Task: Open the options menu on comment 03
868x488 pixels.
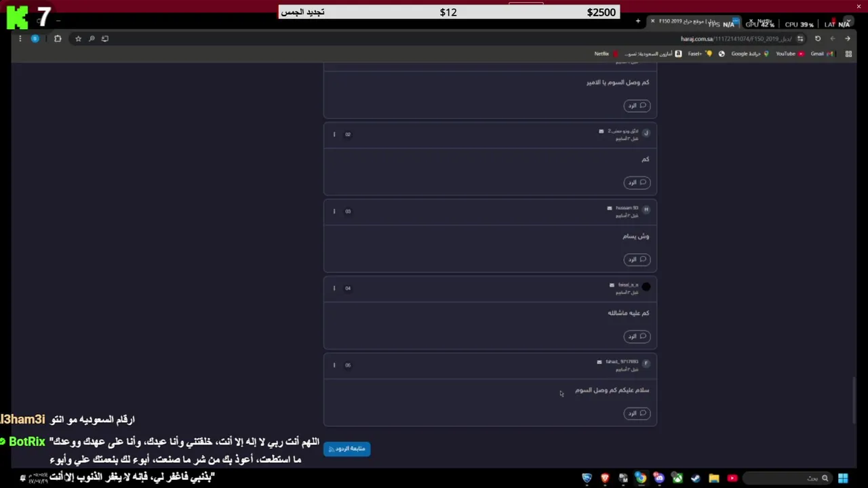Action: pos(334,211)
